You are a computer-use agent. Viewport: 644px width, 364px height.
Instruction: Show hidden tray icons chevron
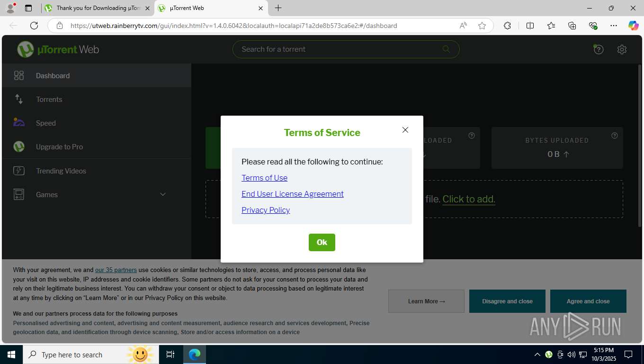[x=537, y=355]
